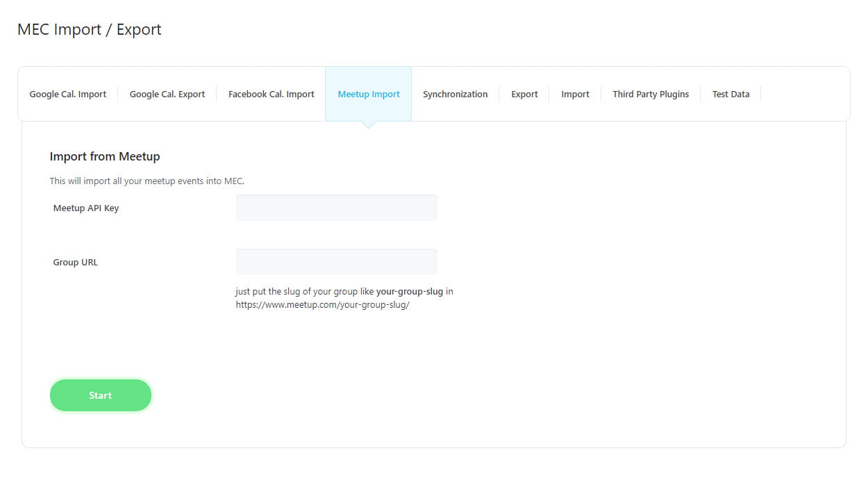
Task: Click the Meetup API Key label
Action: (86, 208)
